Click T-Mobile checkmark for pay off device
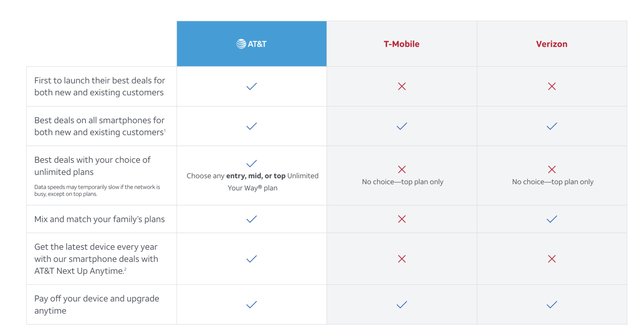This screenshot has height=336, width=644. [402, 305]
